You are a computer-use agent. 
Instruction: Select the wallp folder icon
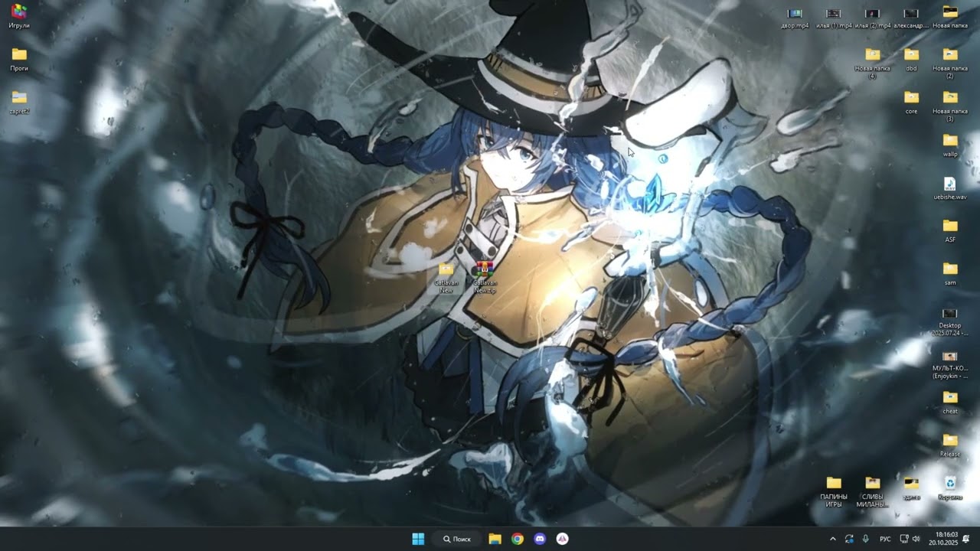pyautogui.click(x=950, y=145)
